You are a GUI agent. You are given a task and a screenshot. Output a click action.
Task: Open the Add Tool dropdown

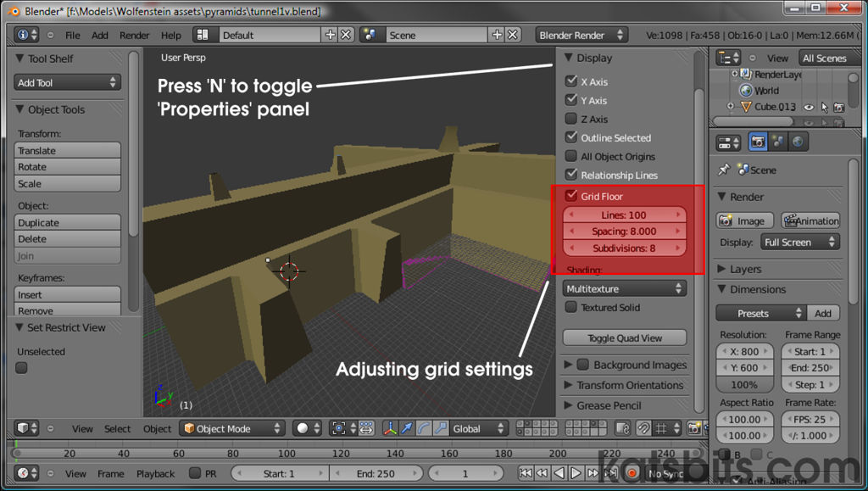(x=67, y=82)
